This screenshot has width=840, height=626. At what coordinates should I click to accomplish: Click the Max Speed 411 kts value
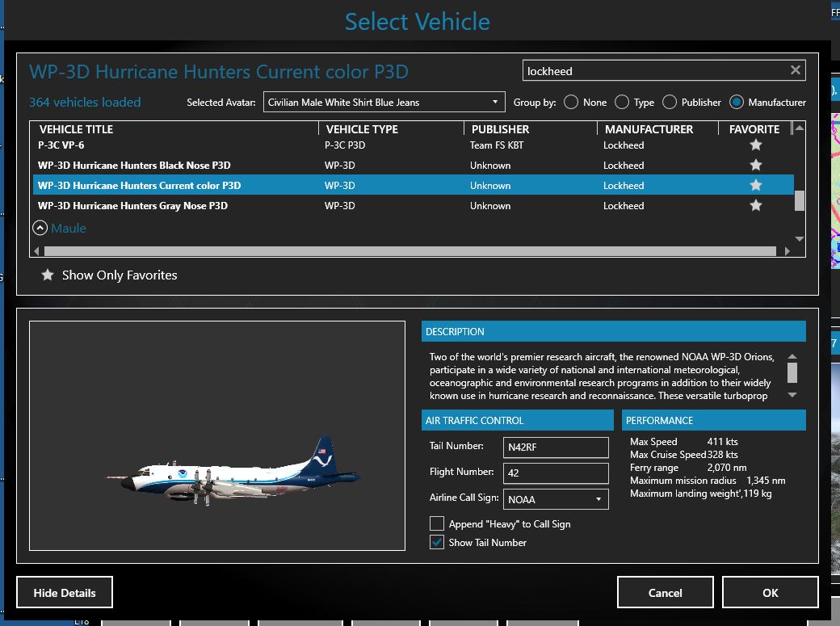click(722, 442)
